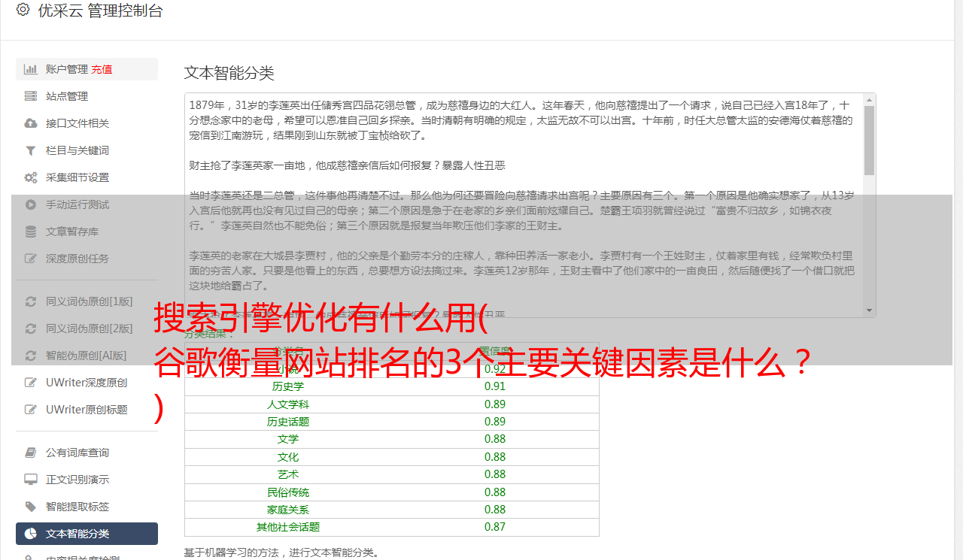Click the refresh icon for 同义词伪原创[1版]
This screenshot has height=560, width=963.
point(31,301)
